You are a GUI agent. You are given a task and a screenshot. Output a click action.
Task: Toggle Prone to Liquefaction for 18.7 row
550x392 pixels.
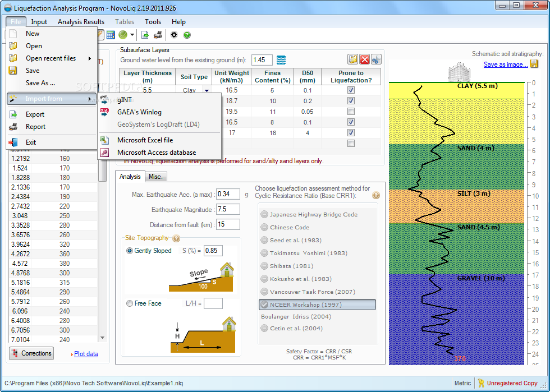coord(351,100)
